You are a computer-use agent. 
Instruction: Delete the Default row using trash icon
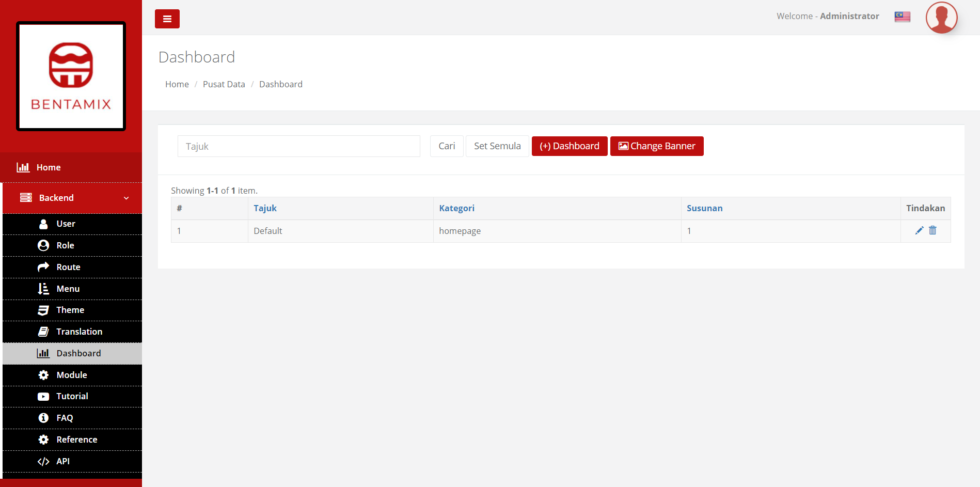coord(932,230)
